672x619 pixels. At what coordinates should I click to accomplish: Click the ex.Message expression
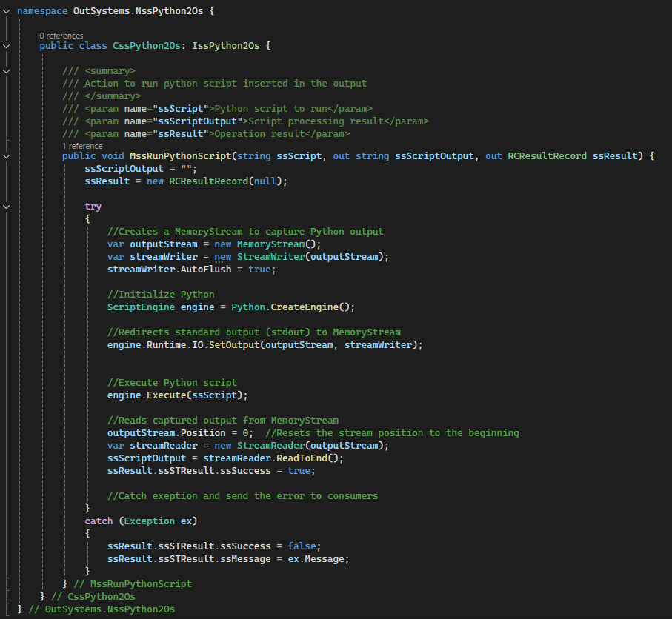(316, 559)
